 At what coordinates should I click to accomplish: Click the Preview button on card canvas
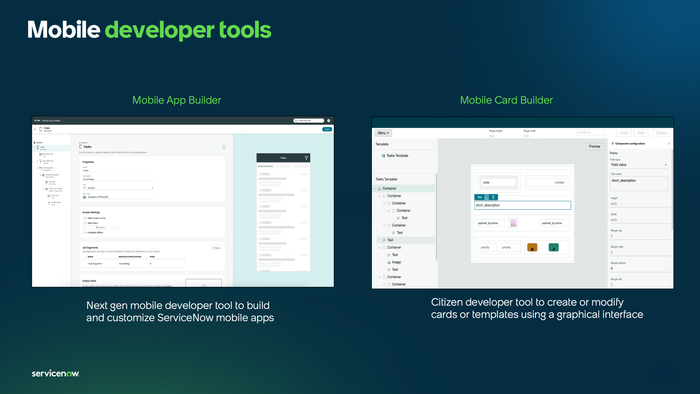594,146
